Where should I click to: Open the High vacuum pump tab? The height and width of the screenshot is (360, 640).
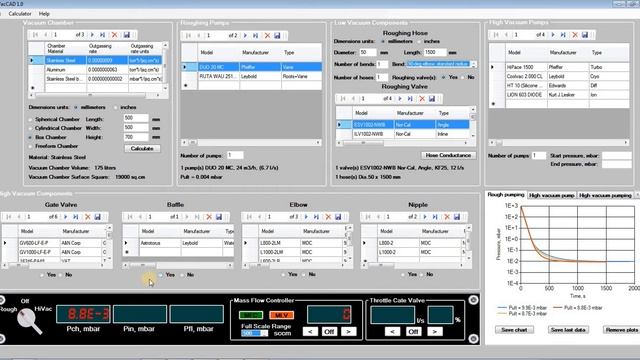(x=551, y=196)
